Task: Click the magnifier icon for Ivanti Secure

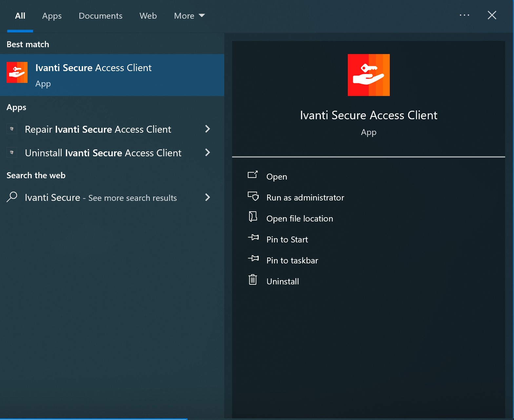Action: [x=12, y=197]
